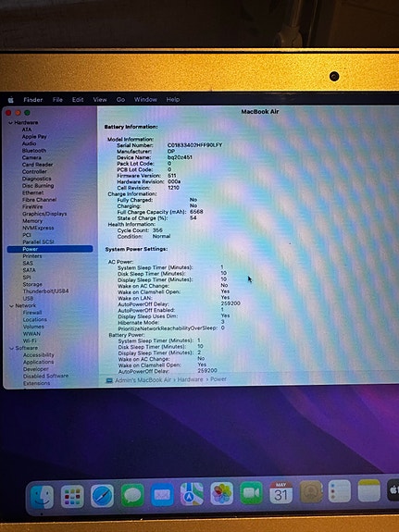The height and width of the screenshot is (532, 399).
Task: Select WWAN under Network
Action: [x=31, y=334]
